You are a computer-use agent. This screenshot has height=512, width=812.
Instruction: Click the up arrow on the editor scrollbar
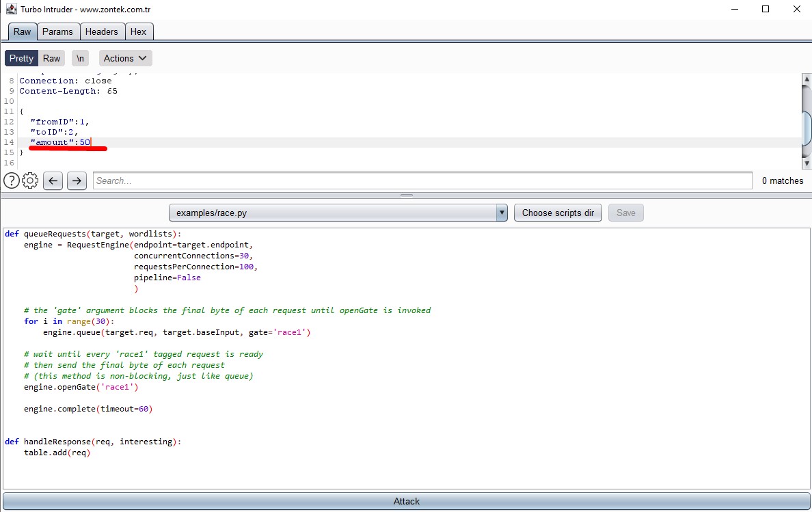pyautogui.click(x=807, y=79)
